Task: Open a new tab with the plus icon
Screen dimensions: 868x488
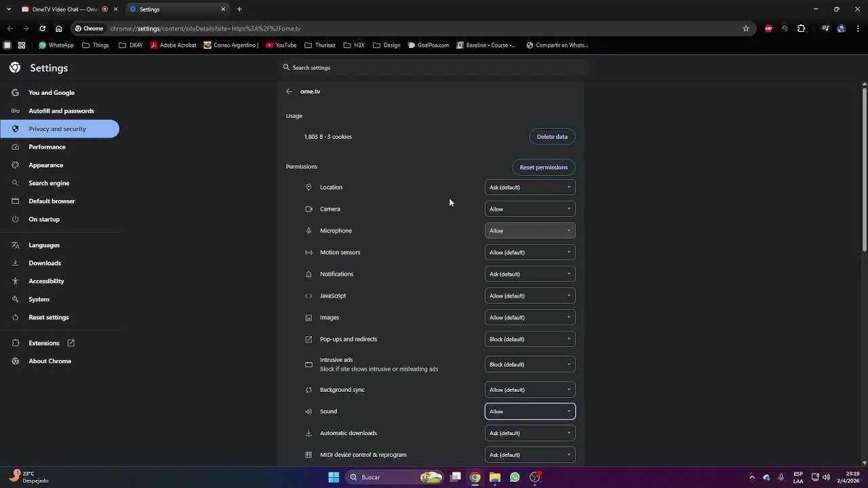Action: tap(239, 9)
